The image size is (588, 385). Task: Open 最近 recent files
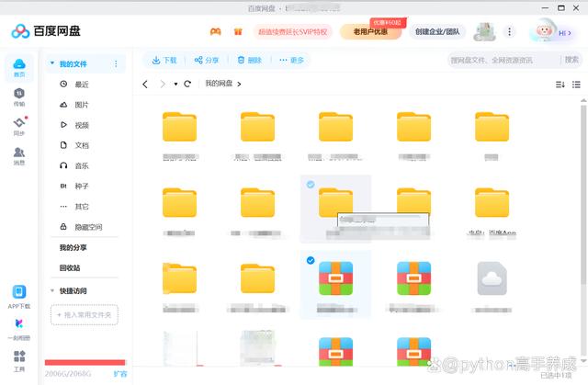[x=82, y=85]
